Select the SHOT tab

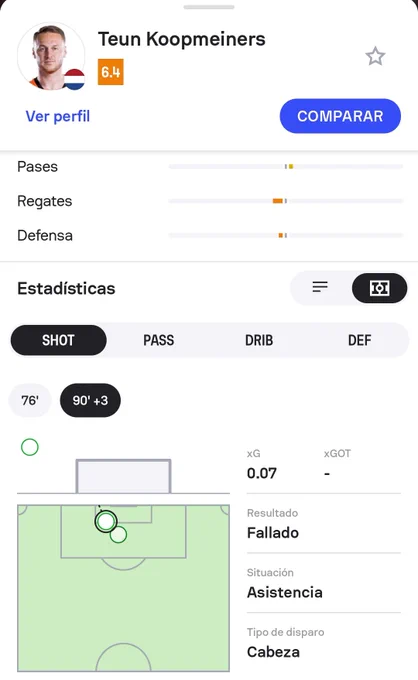[x=59, y=340]
